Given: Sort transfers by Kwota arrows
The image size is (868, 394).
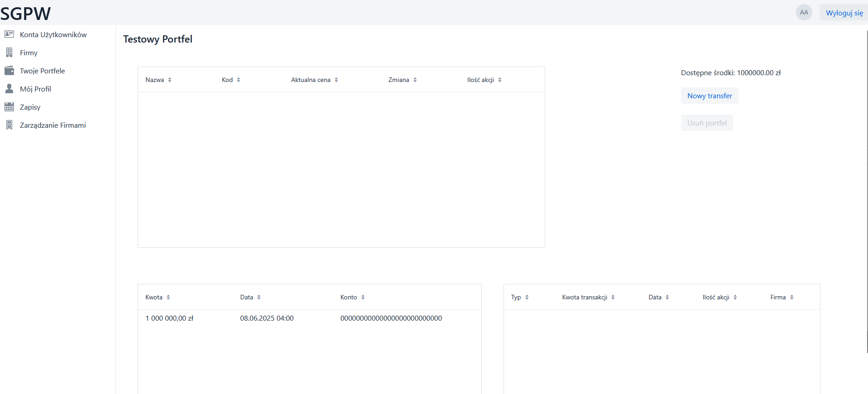Looking at the screenshot, I should coord(168,297).
